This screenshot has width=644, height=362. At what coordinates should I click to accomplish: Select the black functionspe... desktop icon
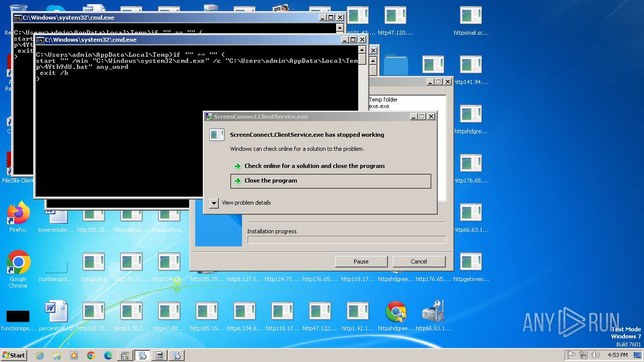[x=18, y=320]
